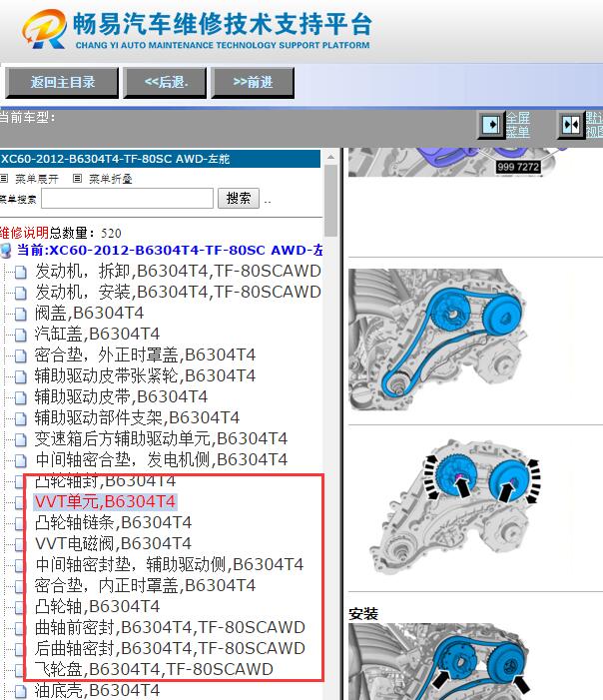Viewport: 603px width, 700px height.
Task: Click the 返回主目录 button
Action: (x=62, y=82)
